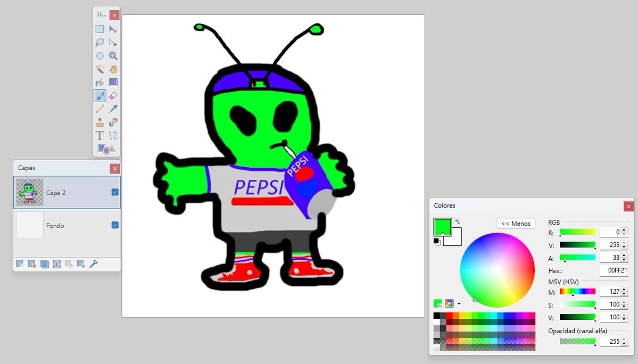Image resolution: width=638 pixels, height=364 pixels.
Task: Adjust the red R slider
Action: (x=577, y=232)
